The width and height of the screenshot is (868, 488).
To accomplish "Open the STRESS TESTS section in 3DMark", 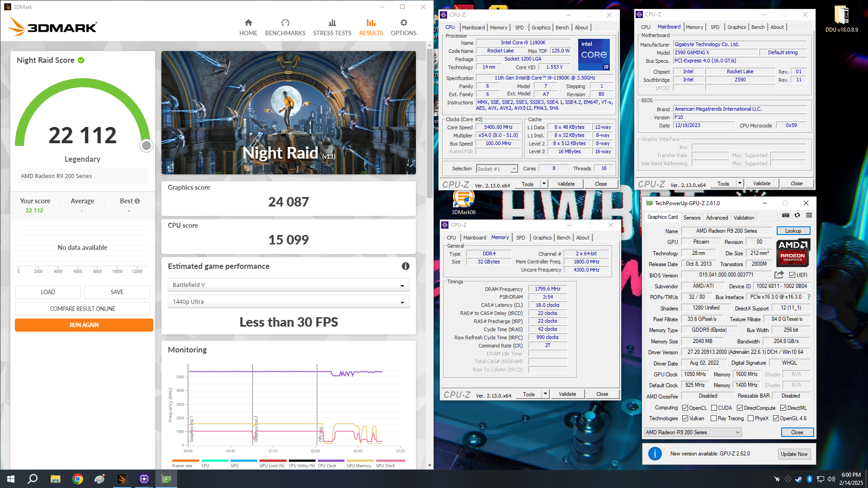I will tap(332, 27).
